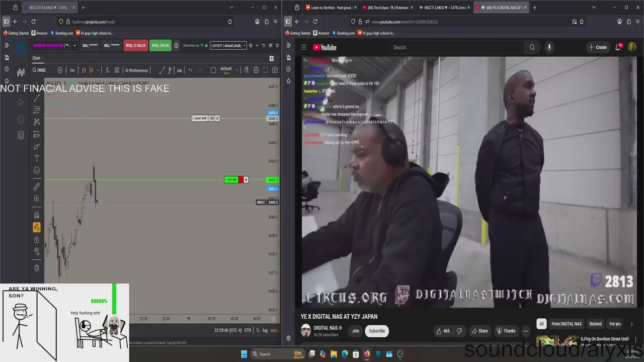This screenshot has height=362, width=644.
Task: Open the 1m timeframe selector
Action: pyautogui.click(x=72, y=70)
